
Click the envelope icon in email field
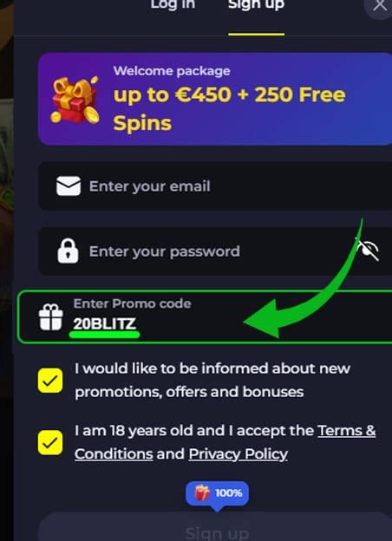(69, 186)
